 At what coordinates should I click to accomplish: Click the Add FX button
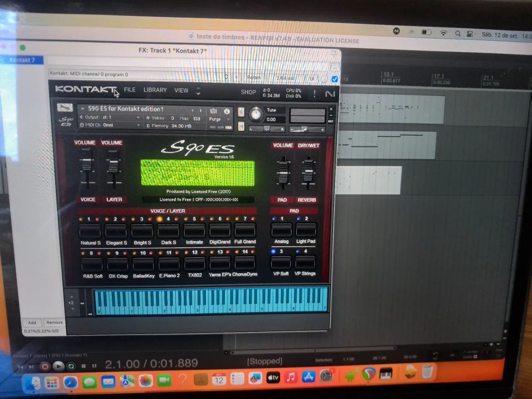32,323
